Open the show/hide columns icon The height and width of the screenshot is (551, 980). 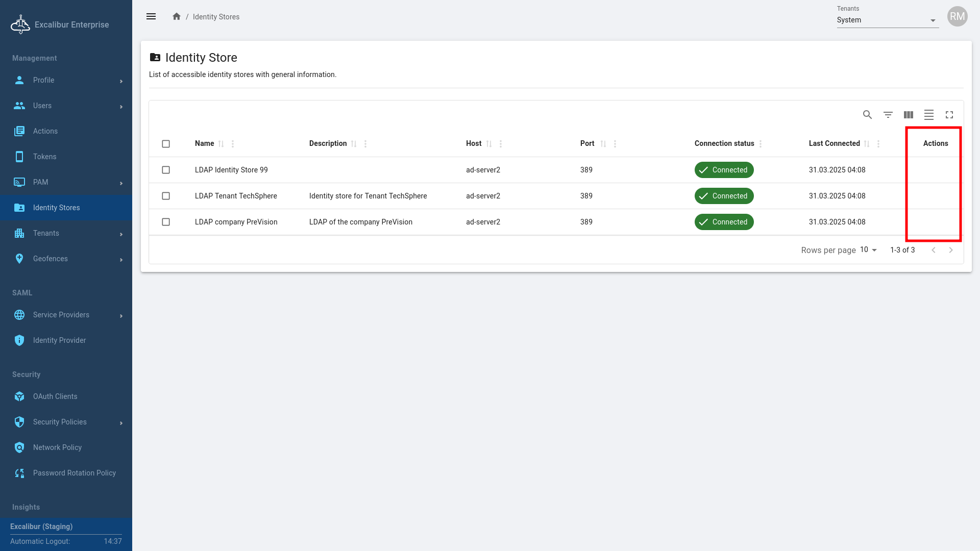pos(909,115)
